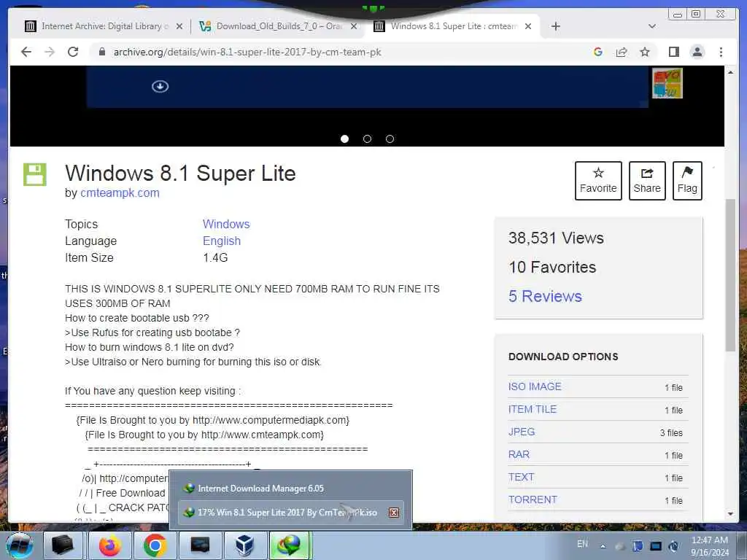Flag this item
The height and width of the screenshot is (560, 747).
click(687, 181)
